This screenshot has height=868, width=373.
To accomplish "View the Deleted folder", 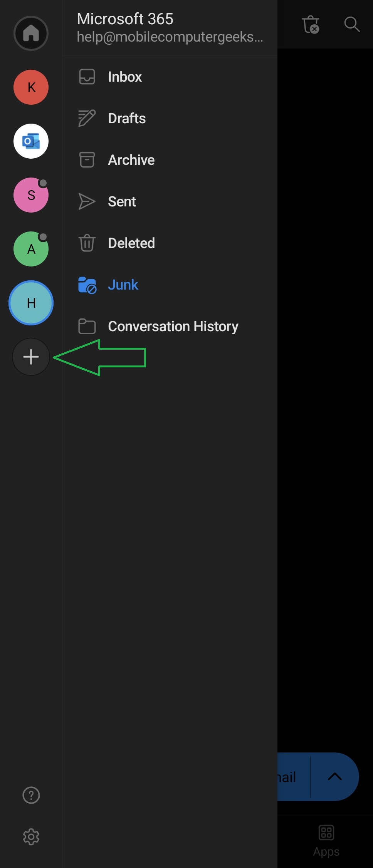I will pos(131,243).
